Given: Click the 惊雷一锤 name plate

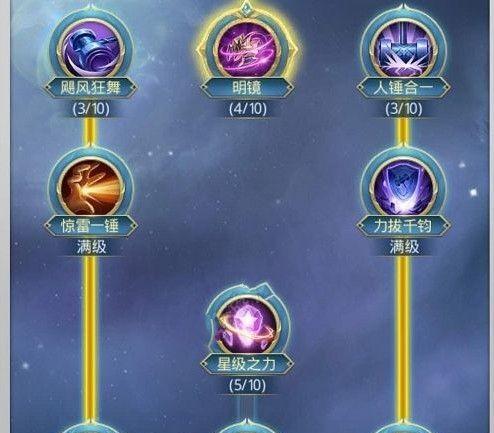Looking at the screenshot, I should pyautogui.click(x=91, y=226).
